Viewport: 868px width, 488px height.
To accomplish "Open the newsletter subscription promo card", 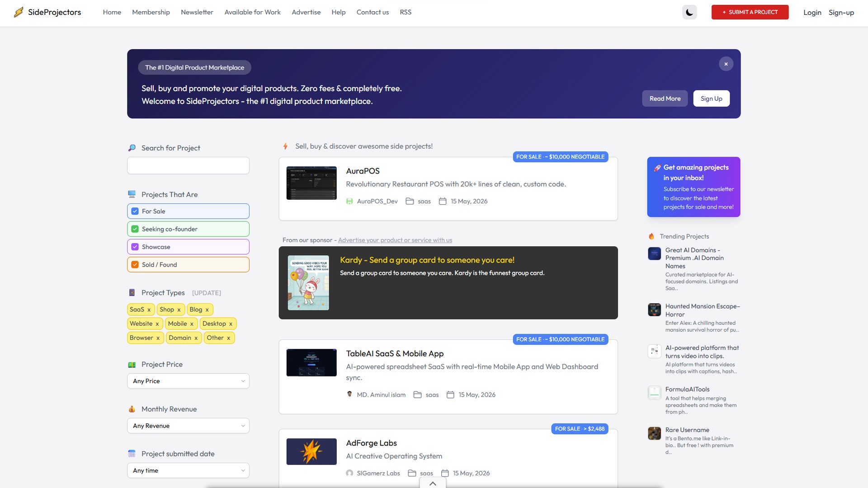I will [x=693, y=187].
